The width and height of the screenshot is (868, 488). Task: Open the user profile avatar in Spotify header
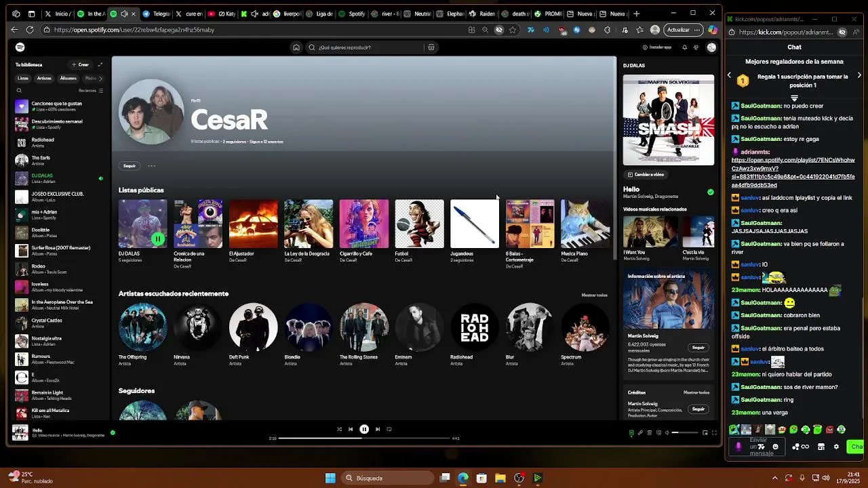pyautogui.click(x=711, y=47)
